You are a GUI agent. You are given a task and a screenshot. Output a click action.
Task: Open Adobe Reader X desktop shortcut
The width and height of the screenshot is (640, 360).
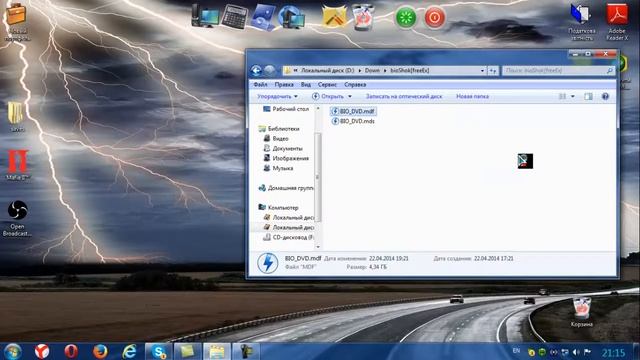617,21
